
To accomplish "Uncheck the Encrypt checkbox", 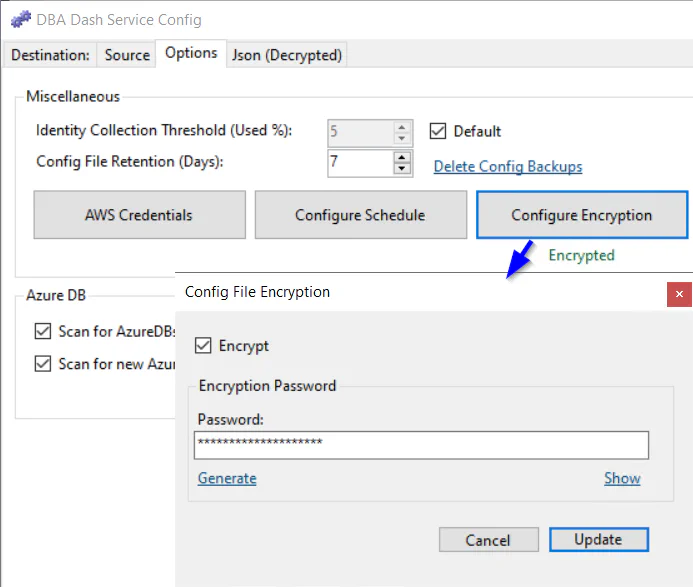I will click(x=203, y=345).
